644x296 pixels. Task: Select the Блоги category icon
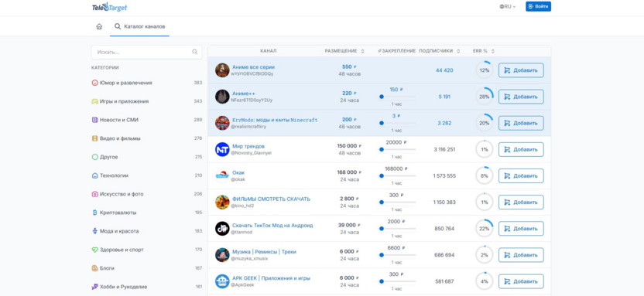[95, 268]
